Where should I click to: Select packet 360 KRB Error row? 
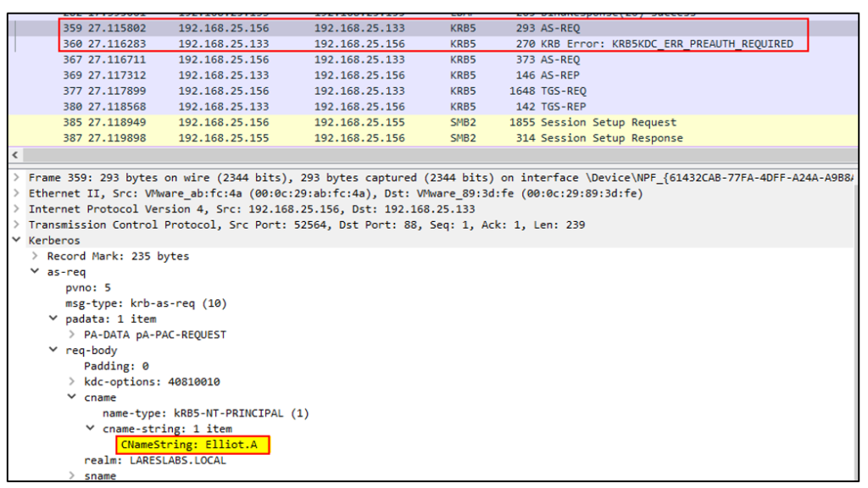coord(433,44)
